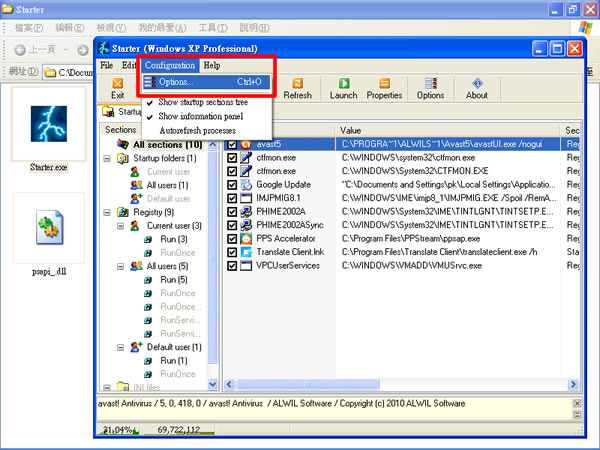Collapse the Default user (1) node
600x450 pixels.
tap(121, 347)
